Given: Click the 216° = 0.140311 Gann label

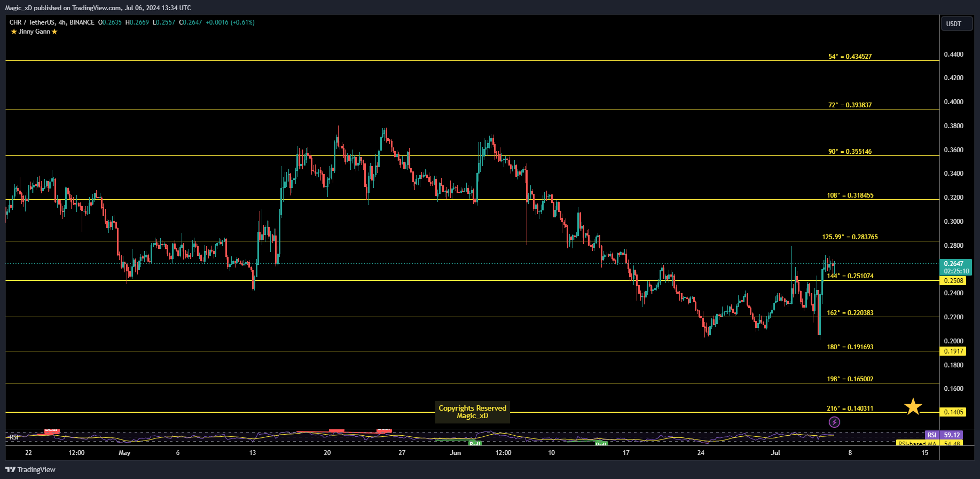Looking at the screenshot, I should [850, 408].
